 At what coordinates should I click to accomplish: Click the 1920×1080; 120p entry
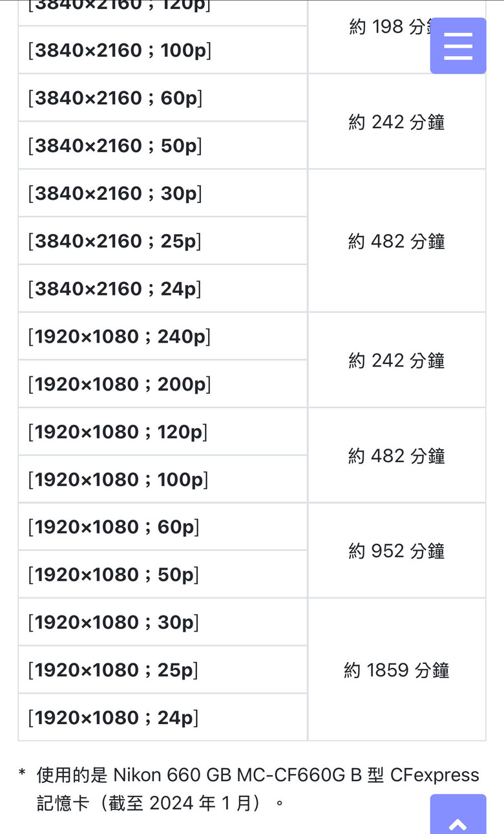[x=163, y=432]
